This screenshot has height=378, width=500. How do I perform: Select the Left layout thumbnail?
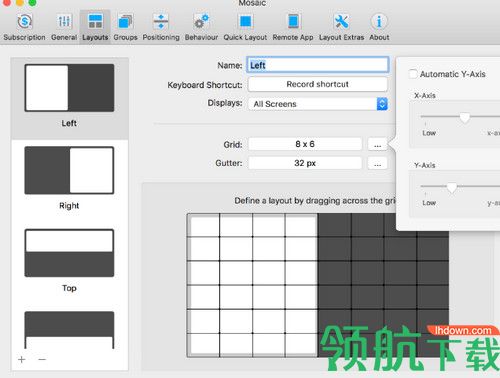coord(69,88)
